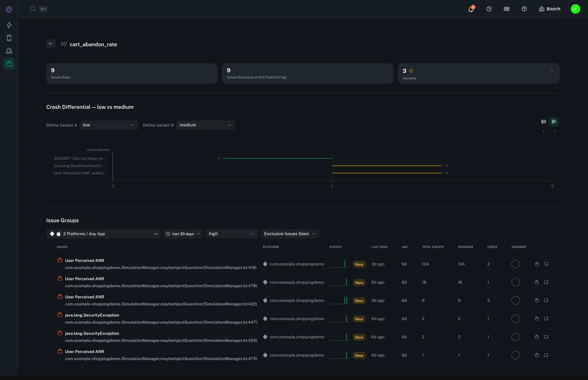Click the lightning bolt sidebar icon

(9, 25)
